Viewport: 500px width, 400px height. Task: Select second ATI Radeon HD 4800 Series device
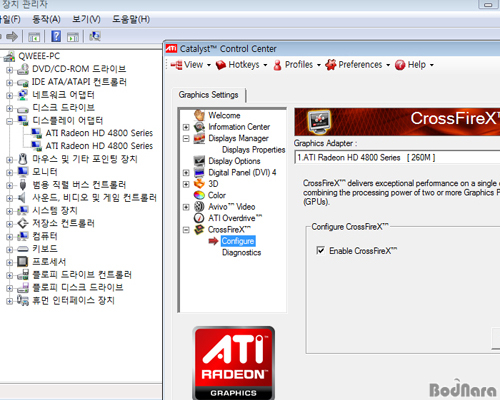pos(99,146)
